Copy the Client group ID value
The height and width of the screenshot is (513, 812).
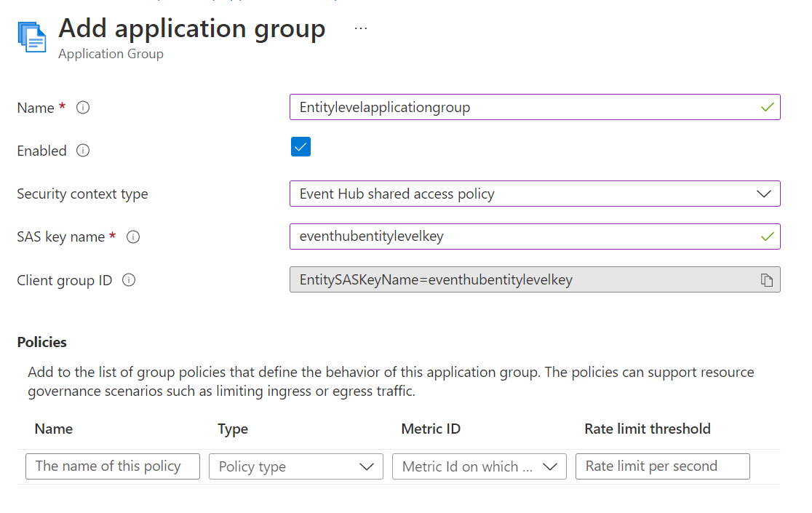768,279
